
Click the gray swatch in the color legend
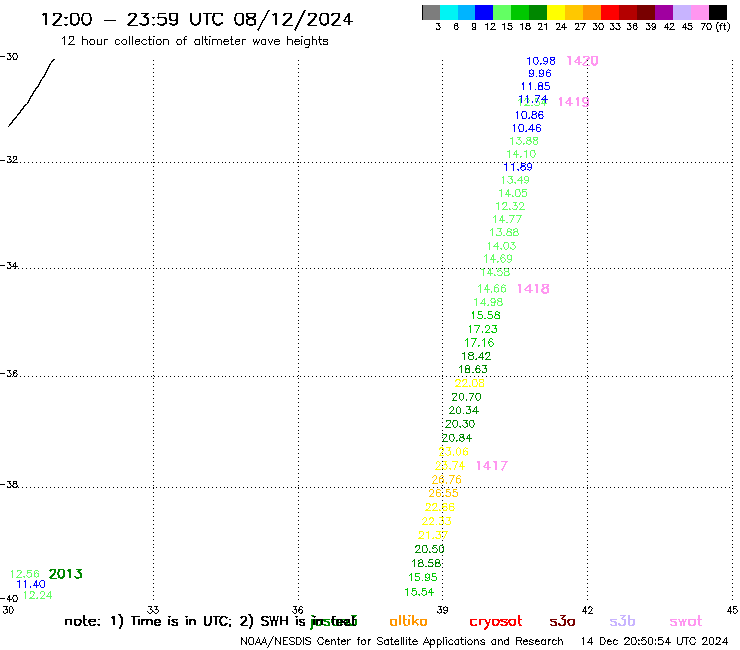click(x=431, y=12)
